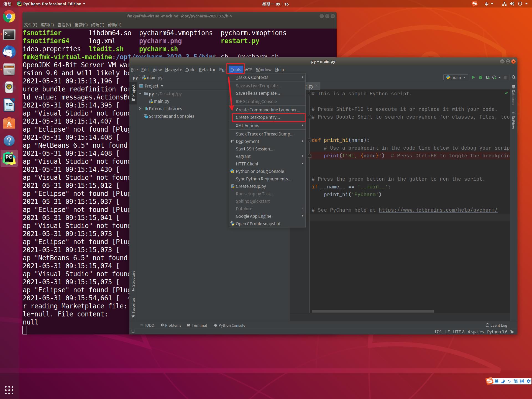This screenshot has height=399, width=532.
Task: Click the Event Log icon
Action: (487, 325)
